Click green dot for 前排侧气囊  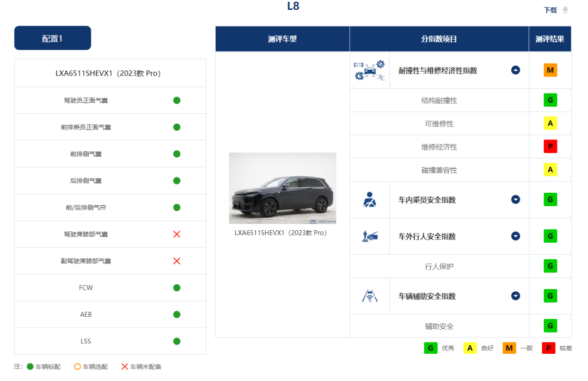click(176, 154)
